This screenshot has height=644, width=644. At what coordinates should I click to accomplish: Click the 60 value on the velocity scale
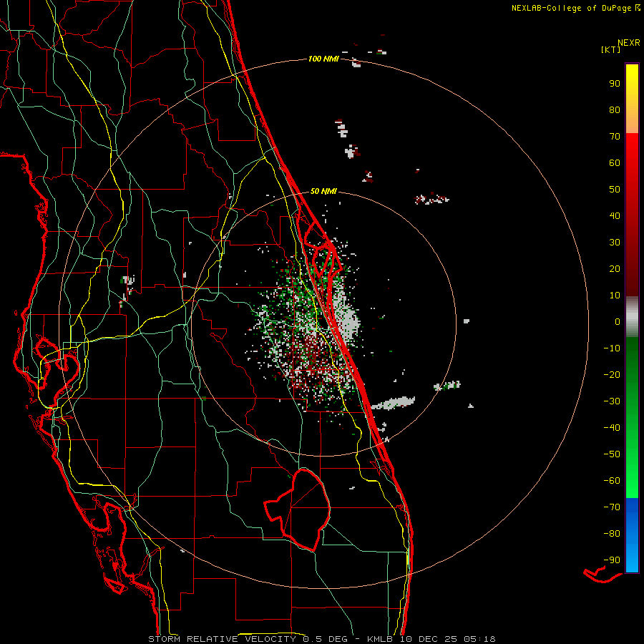pos(615,163)
